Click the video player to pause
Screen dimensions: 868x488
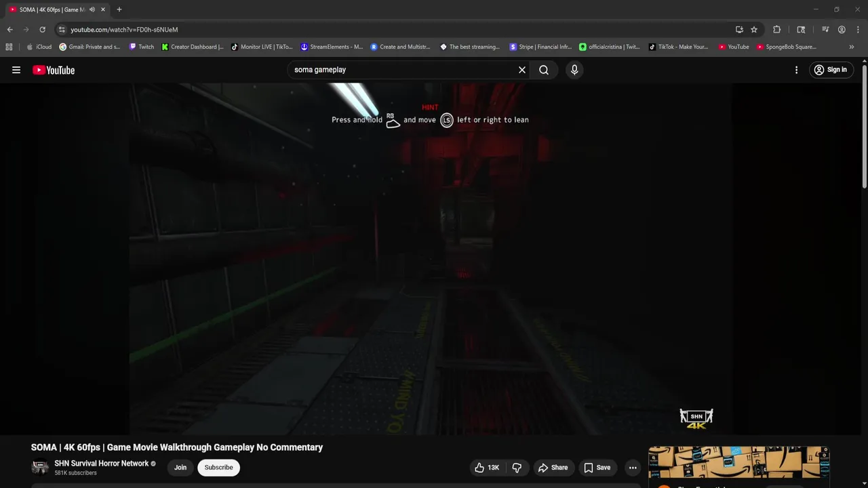(x=431, y=258)
